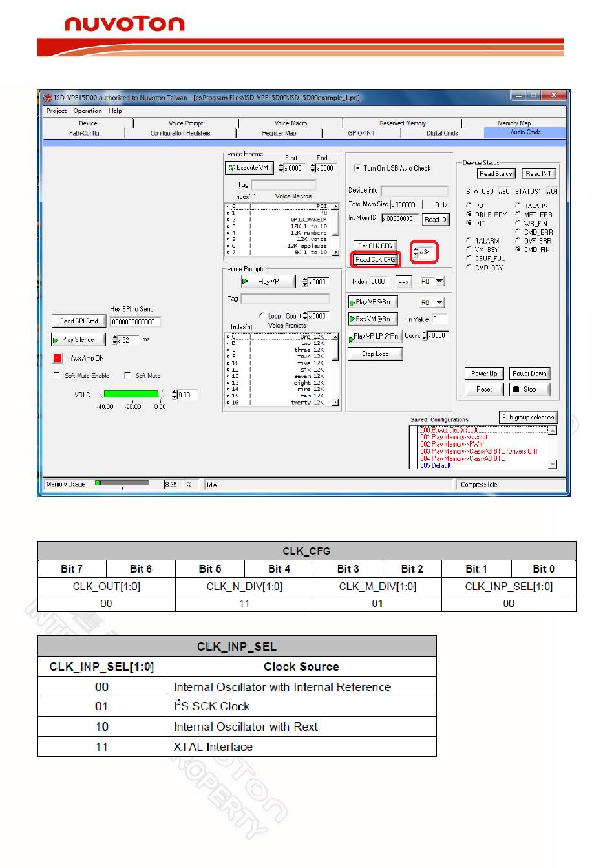The image size is (614, 868).
Task: Run Exe VM@Rn
Action: pos(373,319)
